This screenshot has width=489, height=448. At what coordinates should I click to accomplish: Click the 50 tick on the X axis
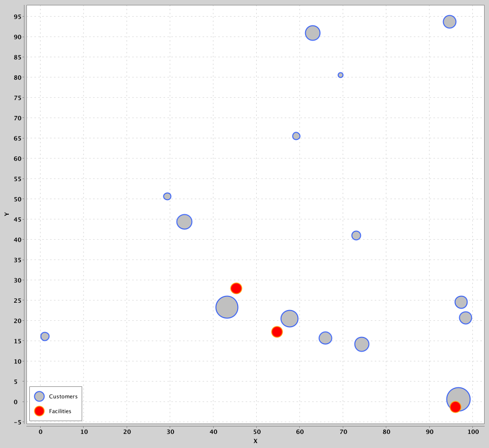pyautogui.click(x=257, y=432)
